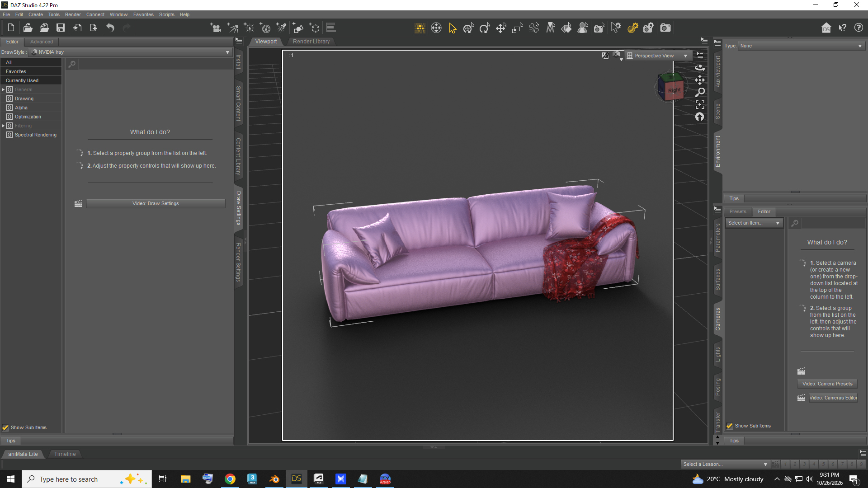Screen dimensions: 868x488
Task: Click the DS home icon
Action: pyautogui.click(x=826, y=28)
